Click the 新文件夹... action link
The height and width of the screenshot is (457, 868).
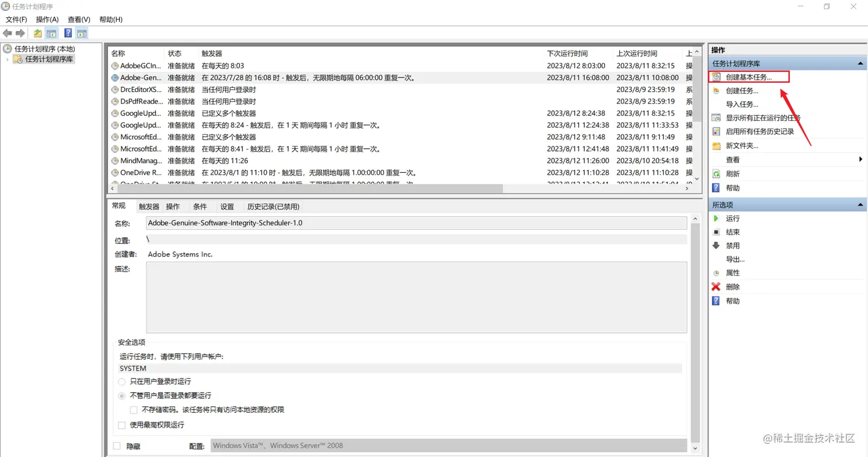(x=742, y=146)
